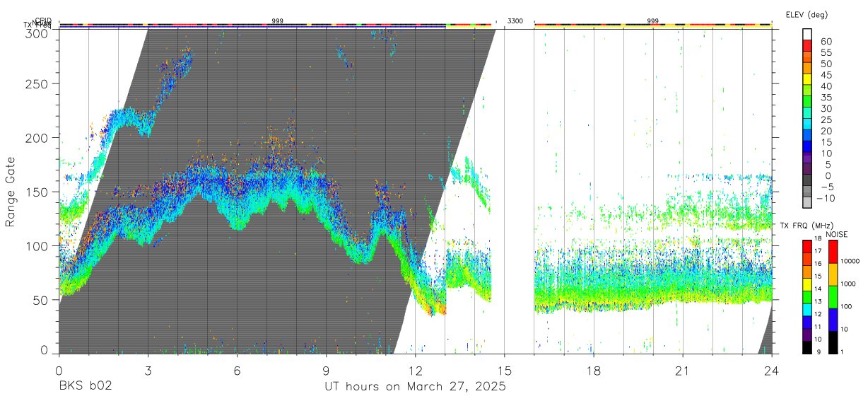The width and height of the screenshot is (868, 401).
Task: Click the cyan 20–25 degree elevation swatch
Action: [807, 125]
